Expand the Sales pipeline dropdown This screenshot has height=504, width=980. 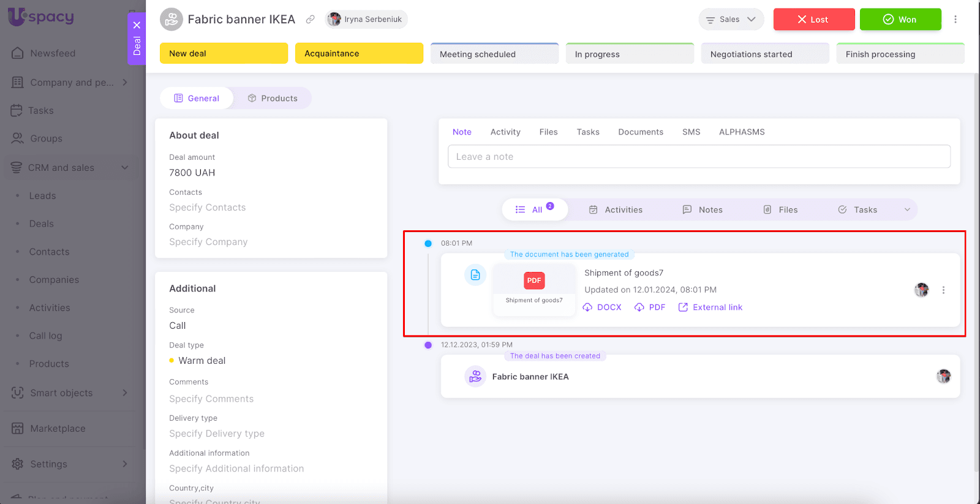[731, 20]
